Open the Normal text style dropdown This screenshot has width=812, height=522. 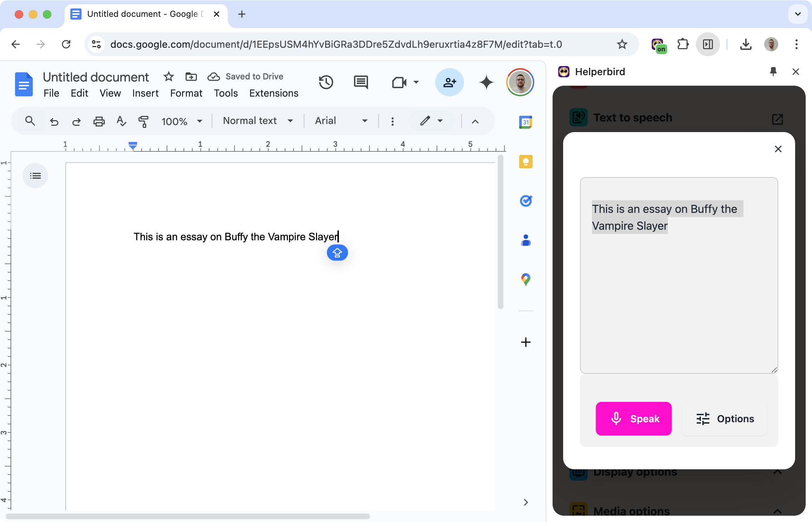click(x=258, y=121)
